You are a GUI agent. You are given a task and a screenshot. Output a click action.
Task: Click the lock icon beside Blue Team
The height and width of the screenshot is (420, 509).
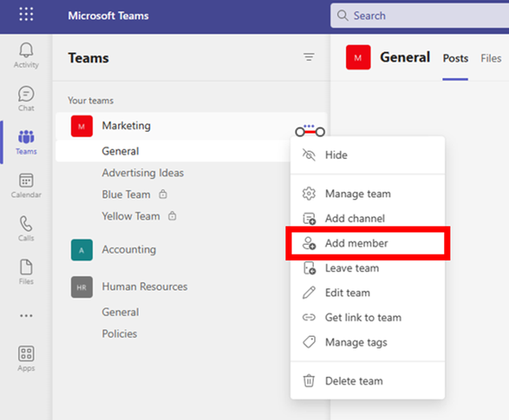pos(163,194)
